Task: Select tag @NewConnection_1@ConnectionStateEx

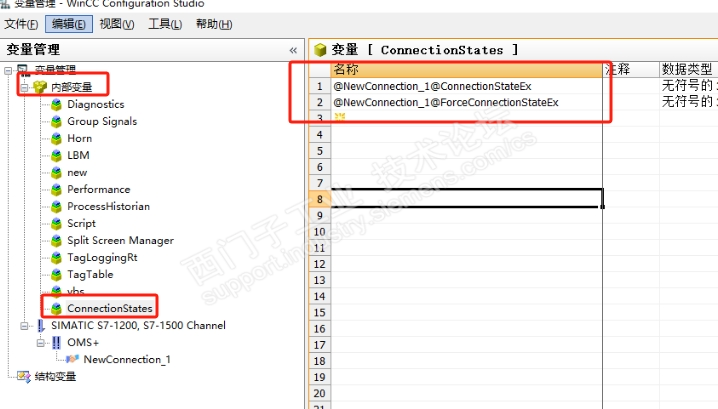Action: click(466, 86)
